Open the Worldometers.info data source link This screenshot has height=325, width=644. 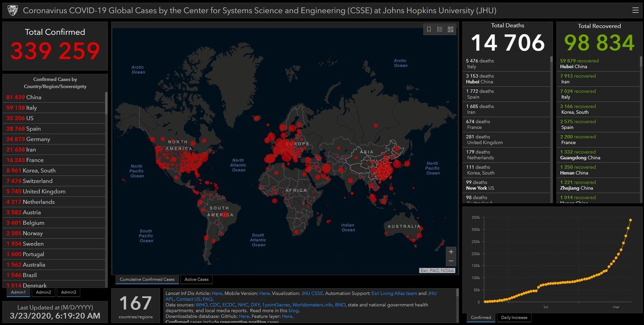(x=312, y=305)
